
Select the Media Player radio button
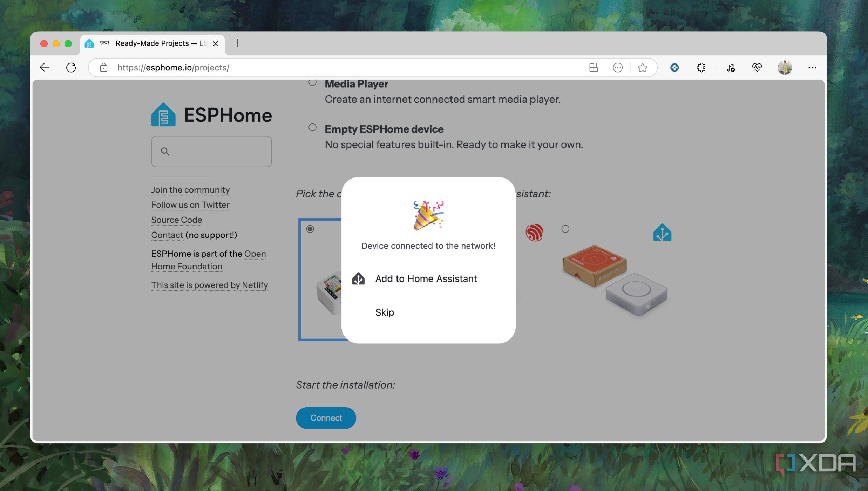click(312, 82)
